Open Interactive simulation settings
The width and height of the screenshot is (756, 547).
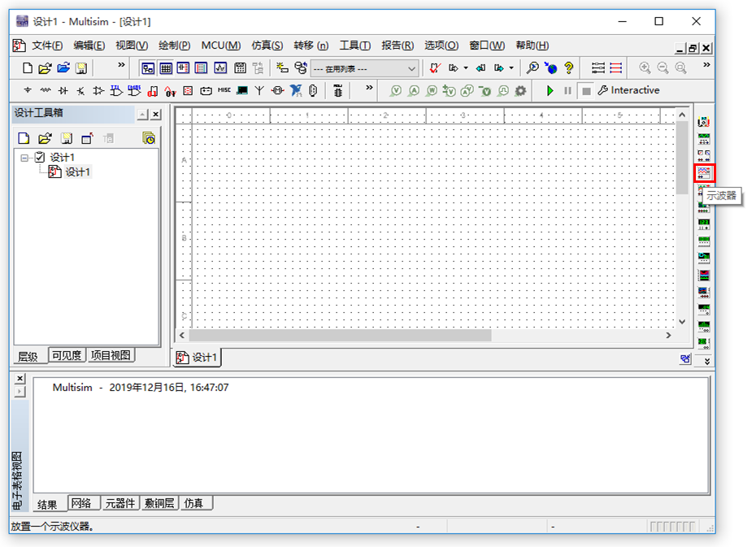coord(628,90)
